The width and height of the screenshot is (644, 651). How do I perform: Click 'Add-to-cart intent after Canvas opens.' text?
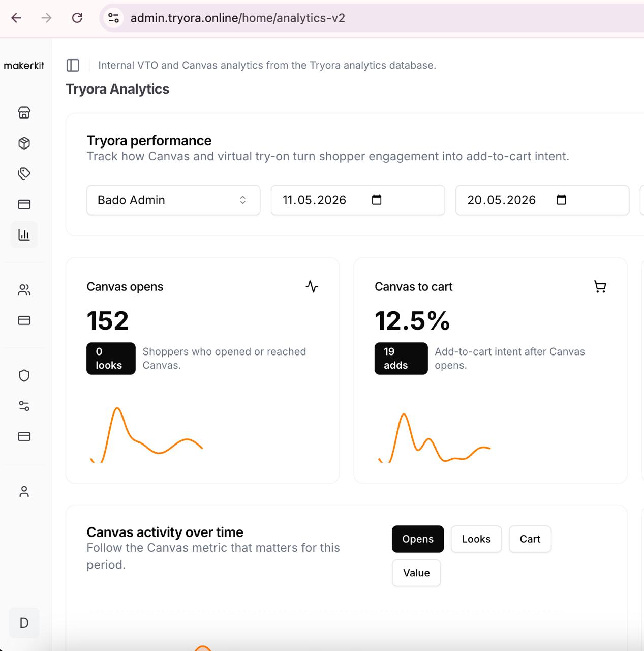(x=510, y=359)
